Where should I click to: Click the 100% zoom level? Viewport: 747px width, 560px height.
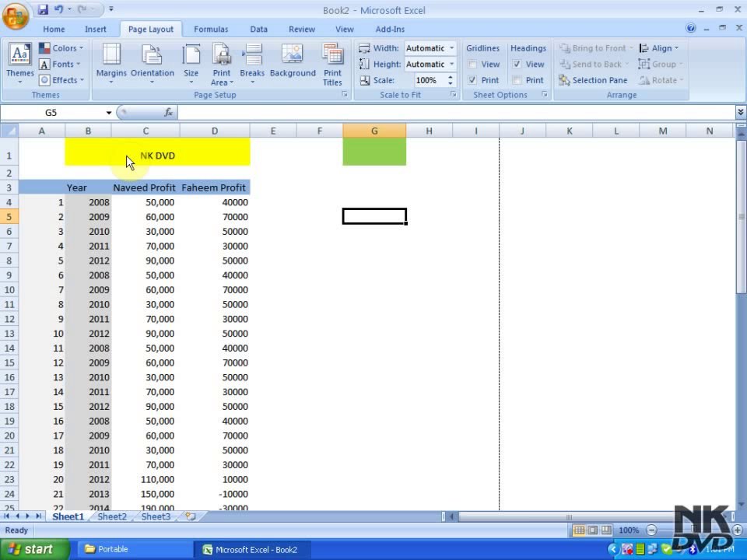click(x=629, y=530)
